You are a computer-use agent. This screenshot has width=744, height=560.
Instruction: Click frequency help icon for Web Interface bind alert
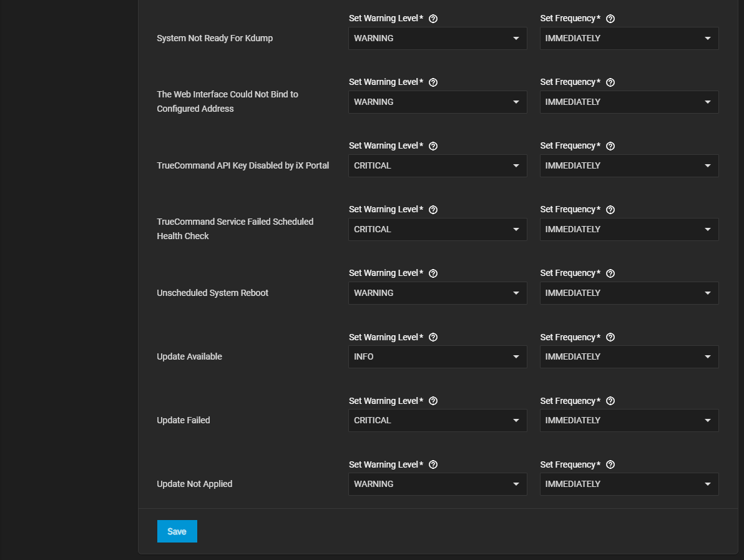coord(610,82)
